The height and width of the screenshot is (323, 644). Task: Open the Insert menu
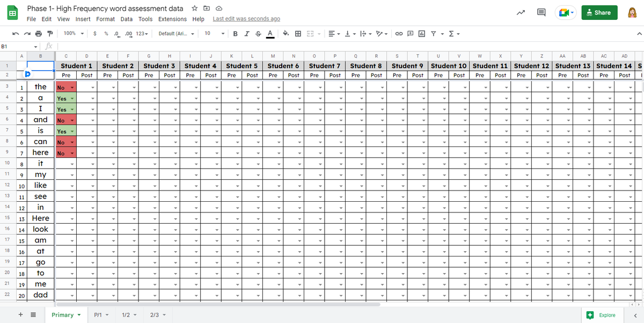tap(83, 19)
